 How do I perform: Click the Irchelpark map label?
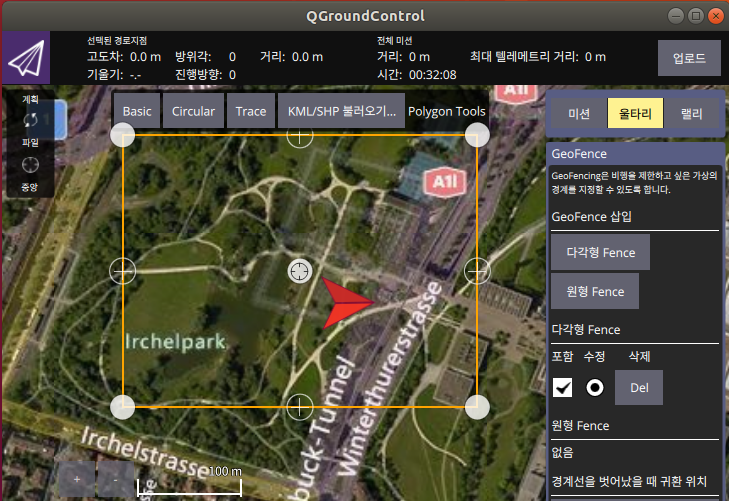[x=176, y=342]
